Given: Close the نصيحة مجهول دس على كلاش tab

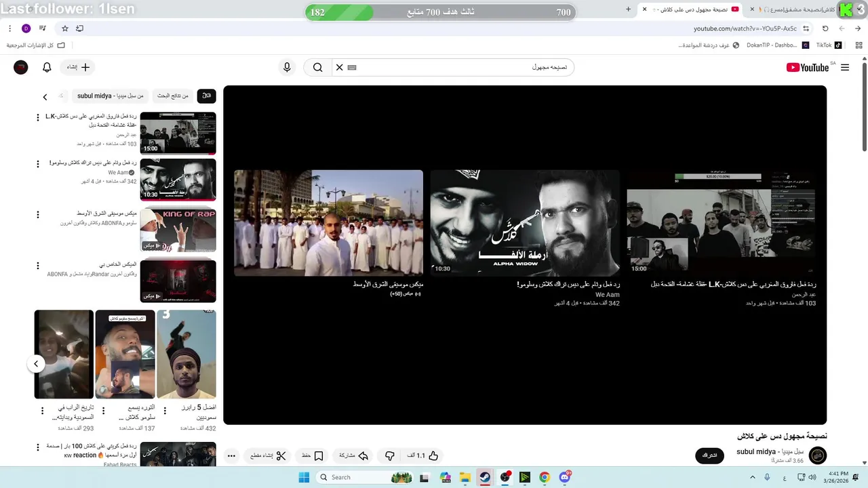Looking at the screenshot, I should pyautogui.click(x=645, y=9).
